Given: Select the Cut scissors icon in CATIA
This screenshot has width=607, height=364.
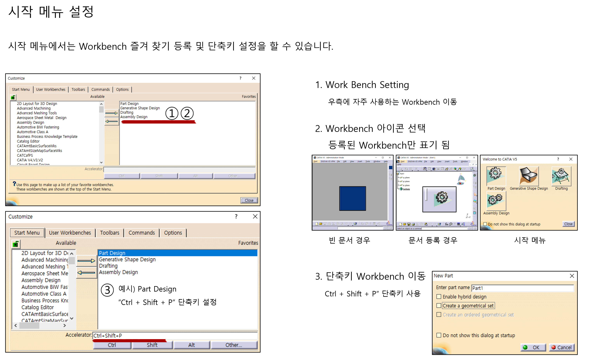Looking at the screenshot, I should point(417,224).
